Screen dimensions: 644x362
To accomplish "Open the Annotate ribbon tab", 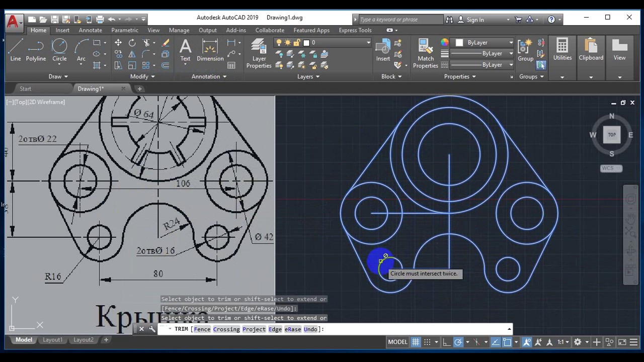I will pyautogui.click(x=90, y=30).
